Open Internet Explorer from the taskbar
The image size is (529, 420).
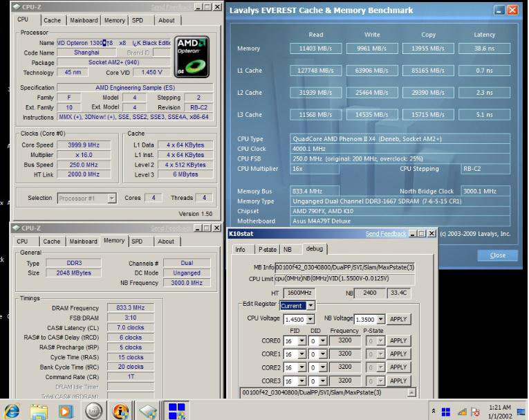coord(12,410)
